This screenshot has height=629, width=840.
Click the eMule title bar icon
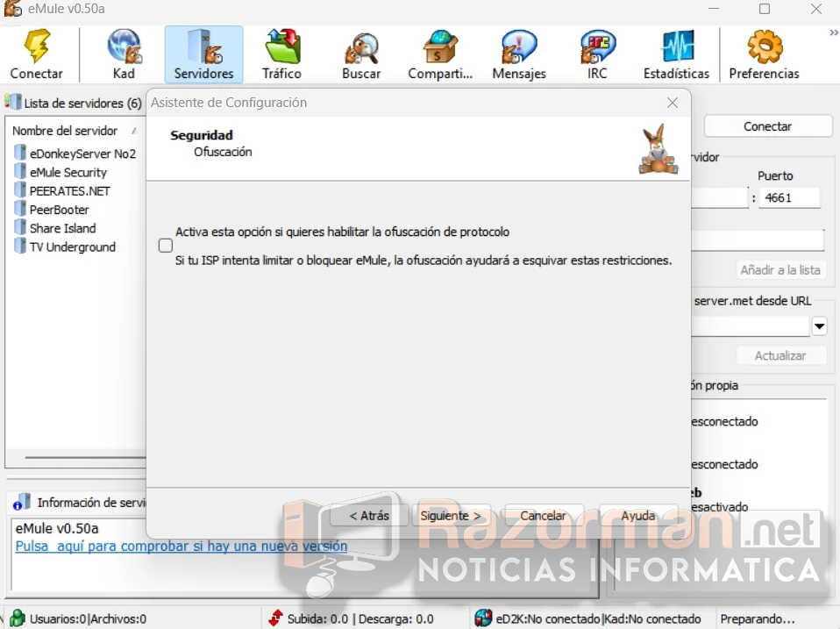click(13, 8)
